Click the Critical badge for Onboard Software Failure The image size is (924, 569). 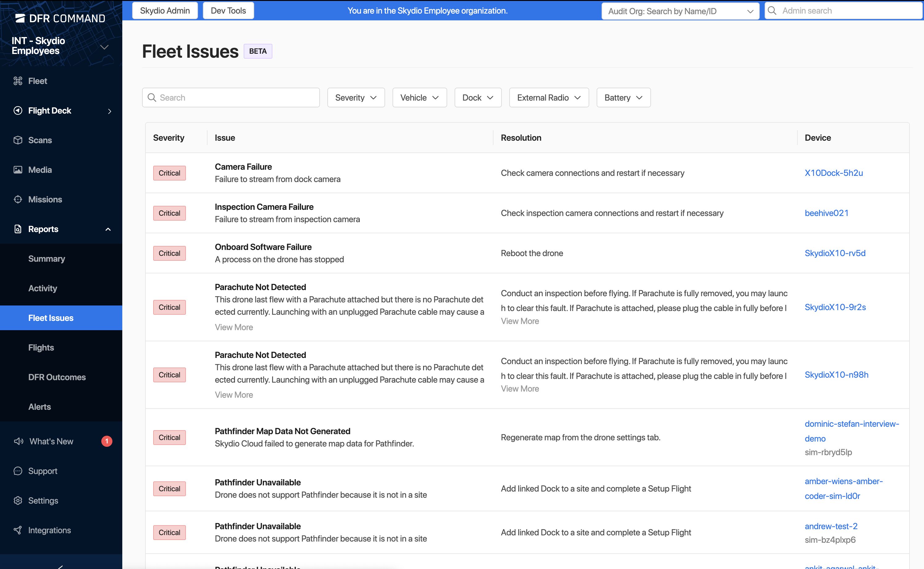(x=170, y=253)
